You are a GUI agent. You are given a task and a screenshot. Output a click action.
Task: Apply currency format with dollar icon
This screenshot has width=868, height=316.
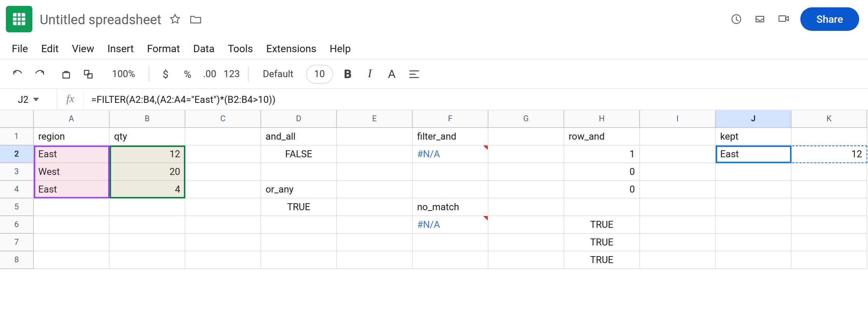coord(166,74)
